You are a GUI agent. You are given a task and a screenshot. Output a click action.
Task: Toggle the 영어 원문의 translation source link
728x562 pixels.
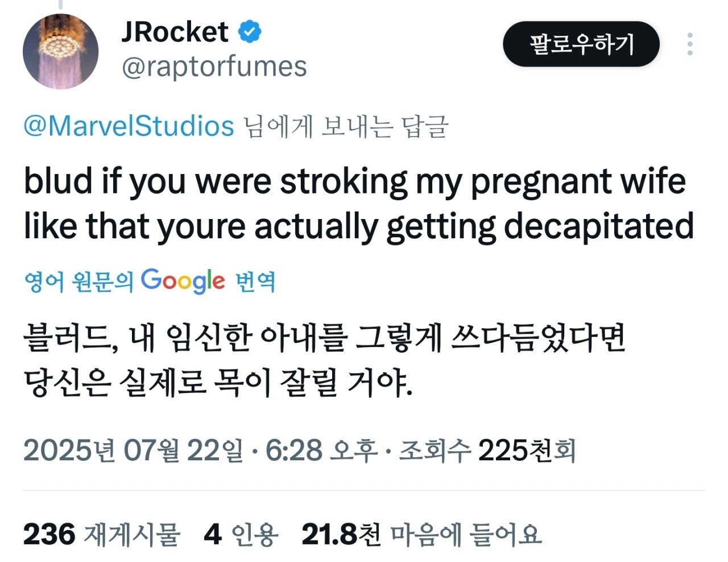tap(78, 281)
